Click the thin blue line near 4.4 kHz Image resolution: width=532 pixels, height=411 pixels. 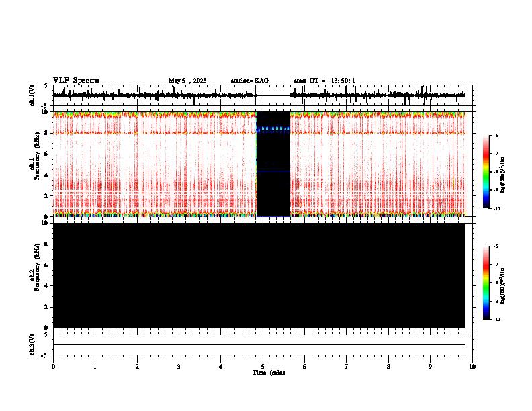tap(273, 171)
